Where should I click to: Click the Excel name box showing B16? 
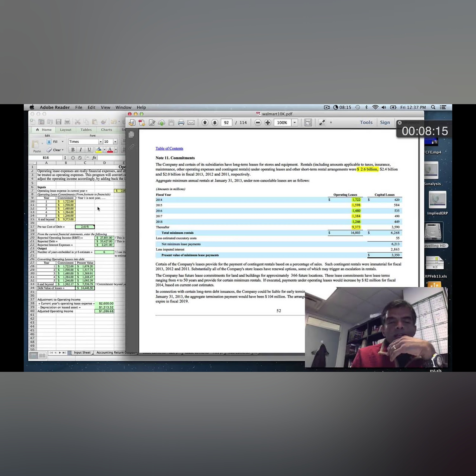pyautogui.click(x=46, y=158)
